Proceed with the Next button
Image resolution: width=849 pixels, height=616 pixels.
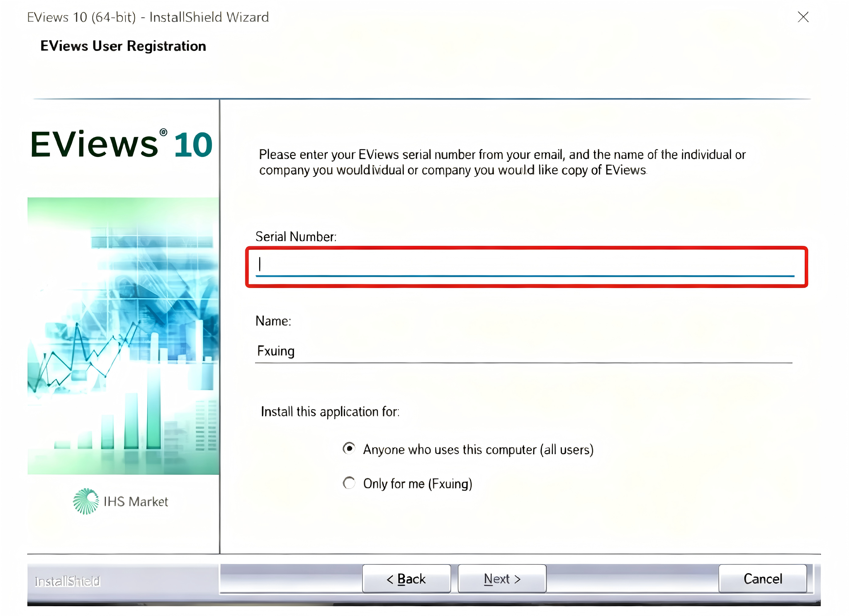coord(502,579)
